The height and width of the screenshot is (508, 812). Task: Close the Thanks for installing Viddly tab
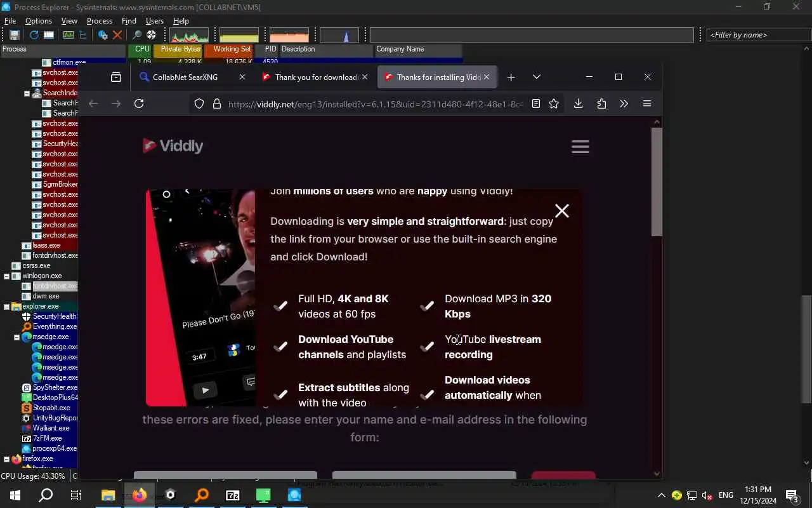487,77
